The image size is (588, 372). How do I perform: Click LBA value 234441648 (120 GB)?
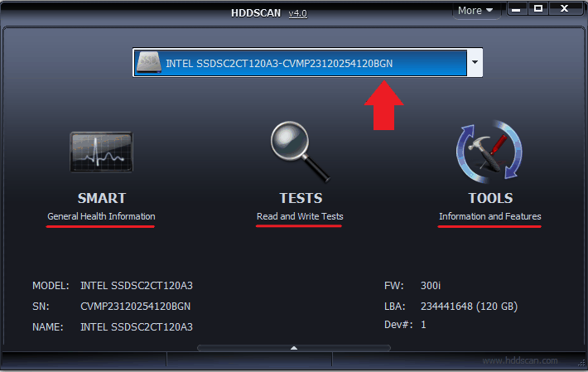(x=469, y=307)
